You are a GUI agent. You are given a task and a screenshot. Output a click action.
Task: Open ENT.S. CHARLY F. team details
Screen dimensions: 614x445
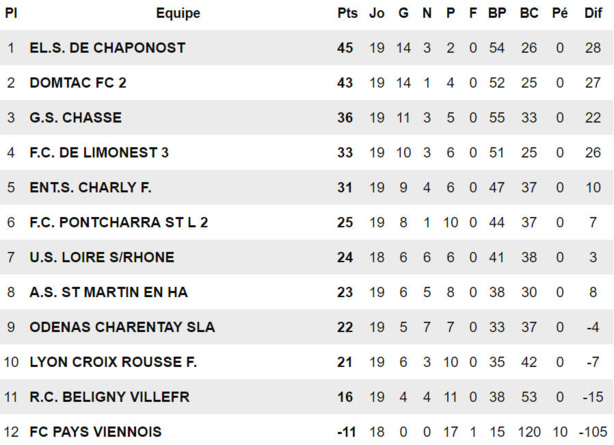tap(90, 187)
